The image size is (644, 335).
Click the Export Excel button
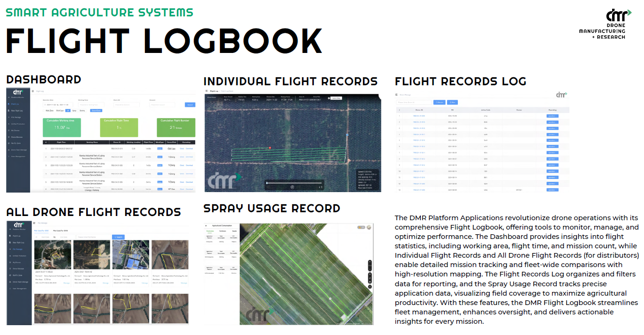(x=96, y=111)
